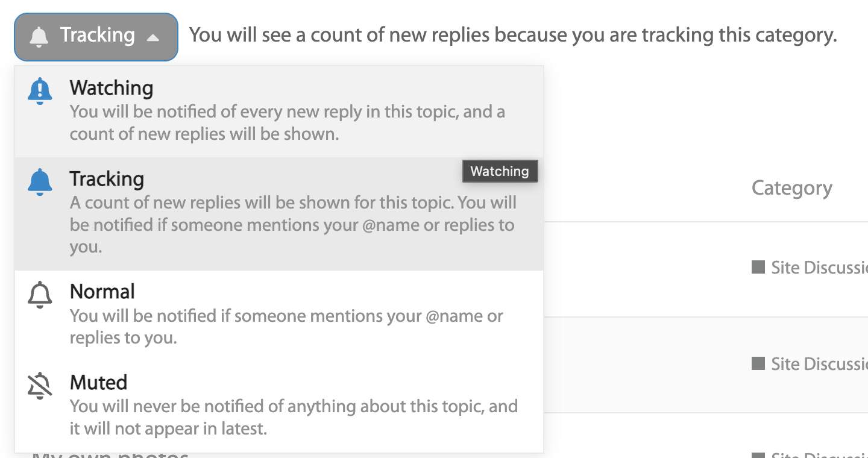Click the Watching description about every new reply
868x458 pixels.
288,122
